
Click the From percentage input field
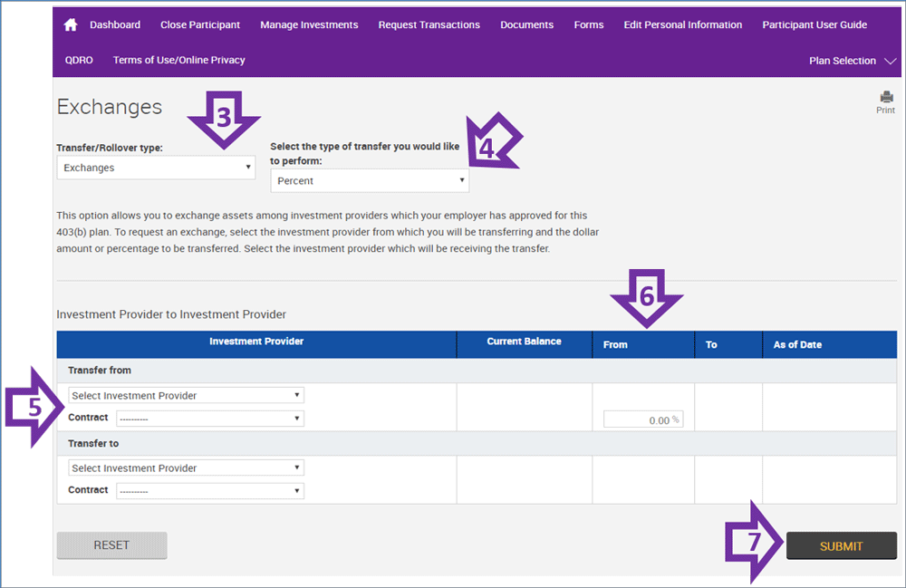click(x=642, y=419)
